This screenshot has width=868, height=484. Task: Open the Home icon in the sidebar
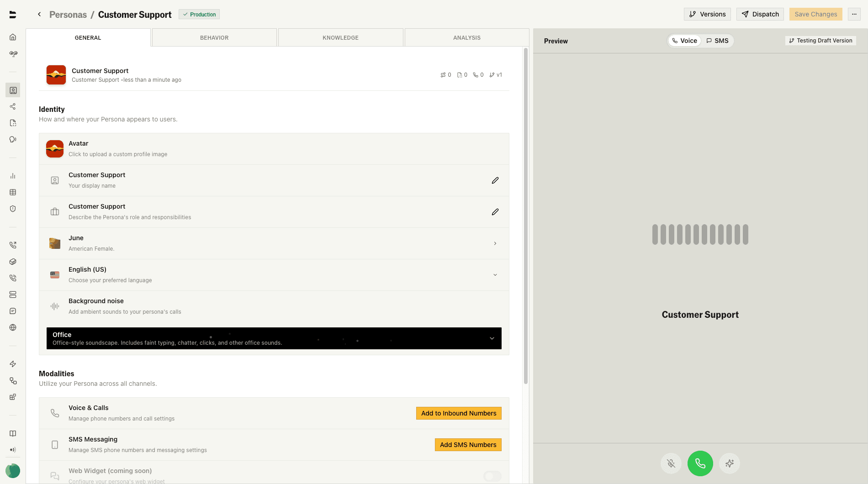[13, 37]
